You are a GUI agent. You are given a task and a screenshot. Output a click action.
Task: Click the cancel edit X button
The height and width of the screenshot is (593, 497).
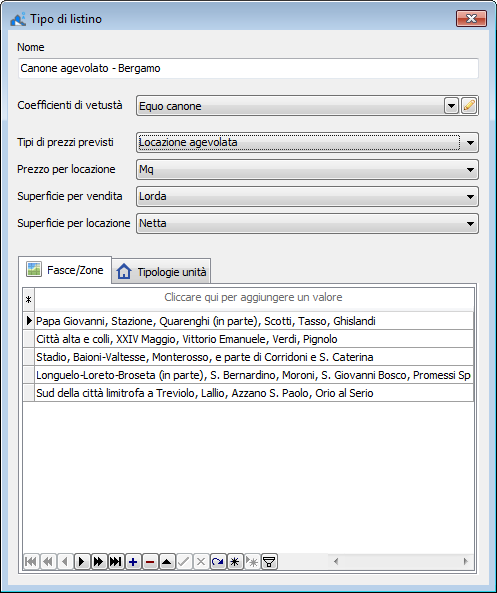201,562
